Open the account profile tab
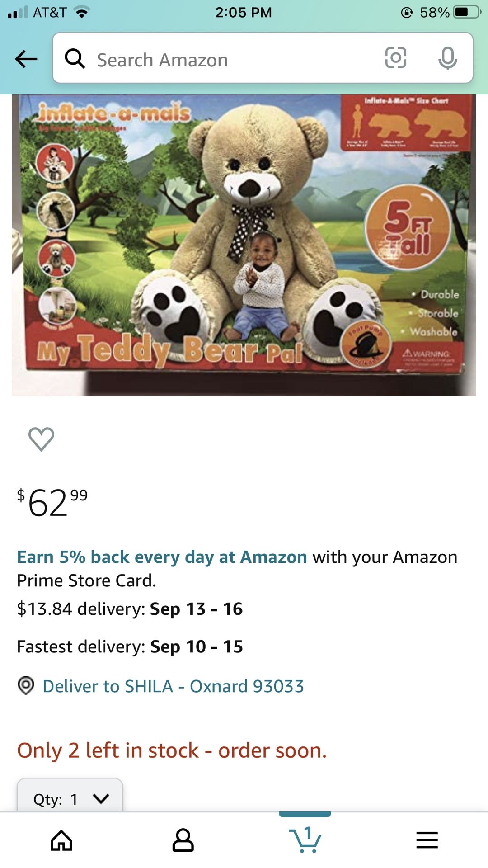Screen dimensions: 488x868 [x=183, y=840]
